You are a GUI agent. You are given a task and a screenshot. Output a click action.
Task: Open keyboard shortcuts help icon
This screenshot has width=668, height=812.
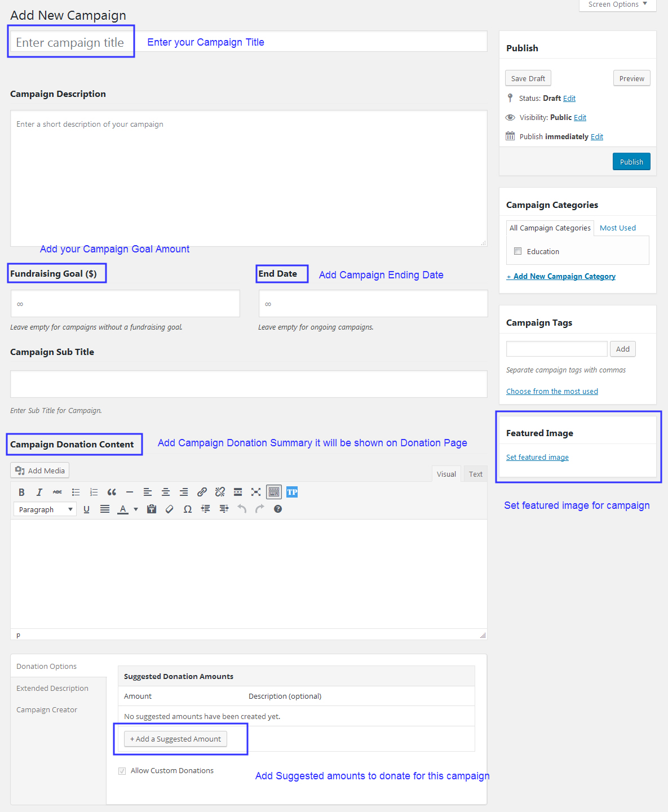click(278, 509)
